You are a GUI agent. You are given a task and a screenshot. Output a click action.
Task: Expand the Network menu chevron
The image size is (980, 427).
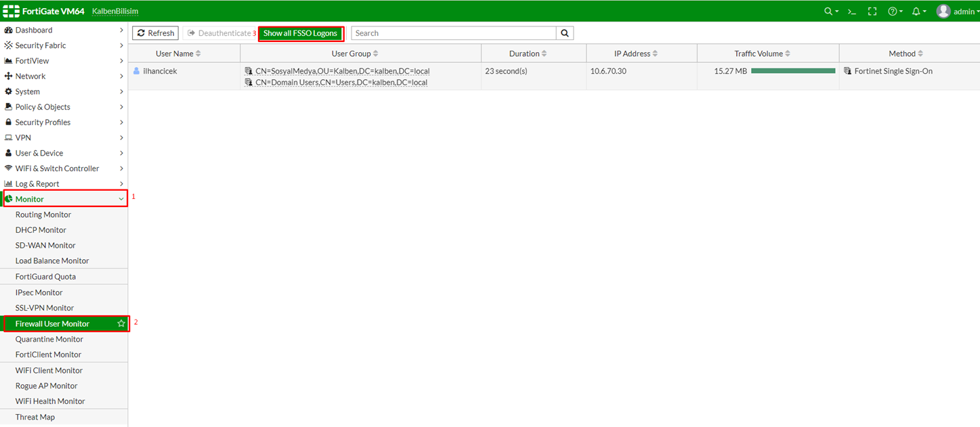[121, 76]
